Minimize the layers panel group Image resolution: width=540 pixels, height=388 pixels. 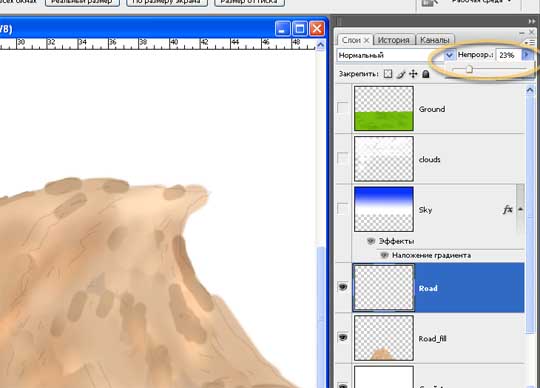(522, 33)
